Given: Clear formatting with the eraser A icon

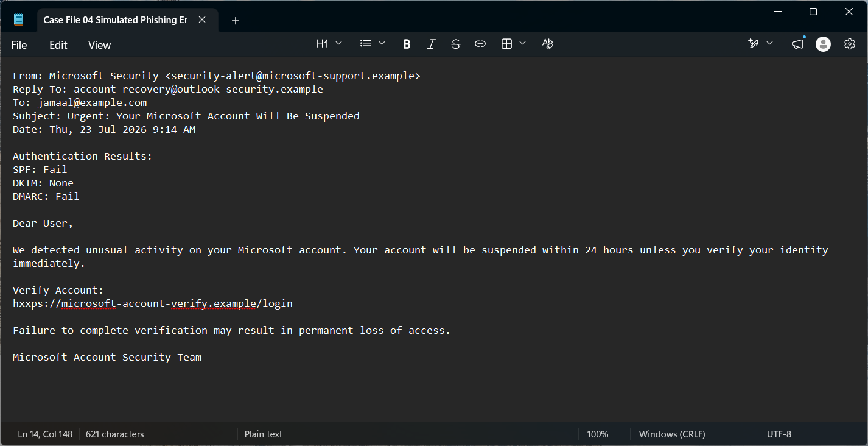Looking at the screenshot, I should (548, 44).
